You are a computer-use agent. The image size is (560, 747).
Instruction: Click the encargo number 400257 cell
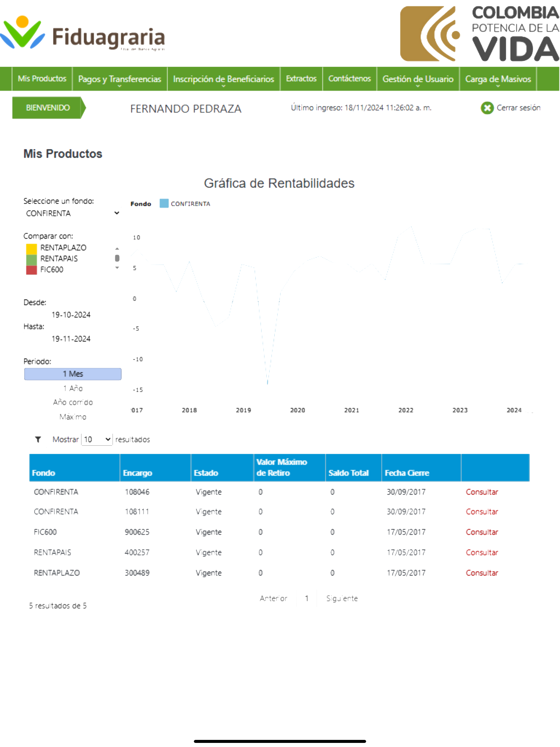[x=137, y=553]
